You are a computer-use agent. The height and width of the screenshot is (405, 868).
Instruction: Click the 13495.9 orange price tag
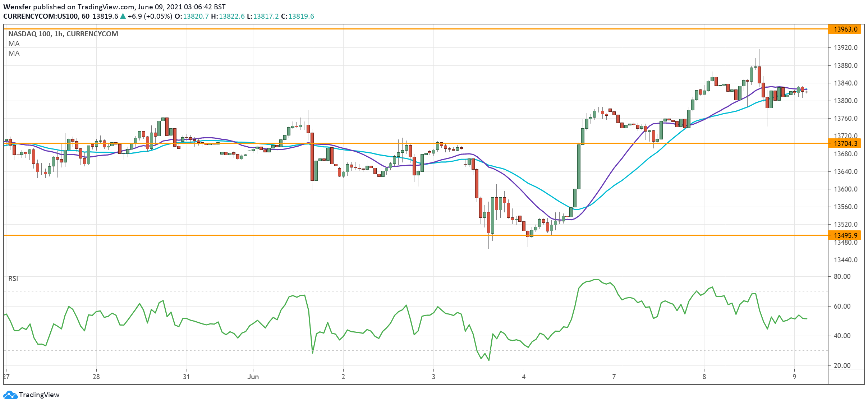pos(845,235)
